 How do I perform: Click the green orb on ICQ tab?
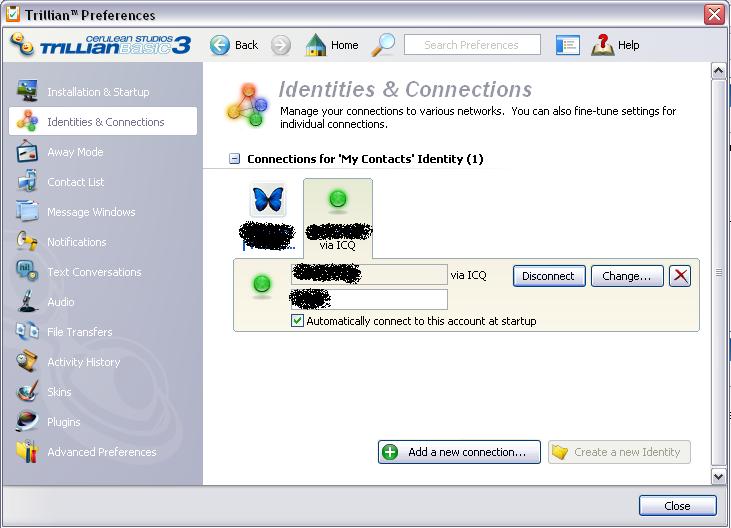point(338,199)
